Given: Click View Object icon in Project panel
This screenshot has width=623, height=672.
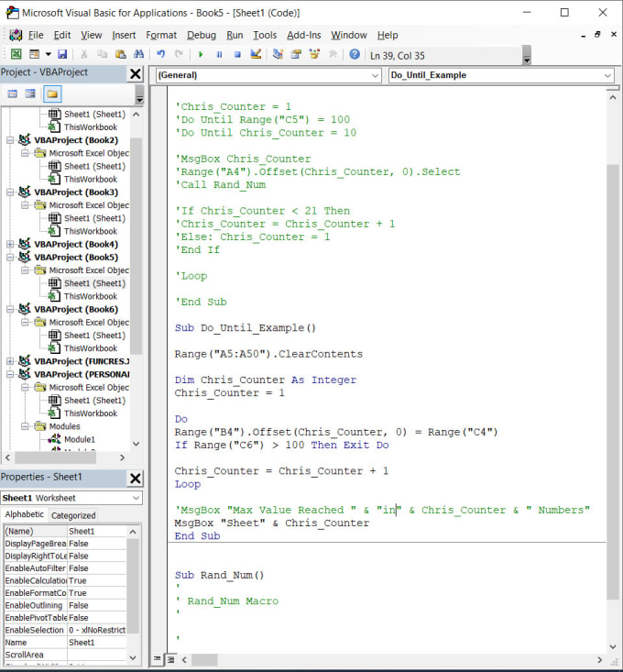Looking at the screenshot, I should point(30,94).
